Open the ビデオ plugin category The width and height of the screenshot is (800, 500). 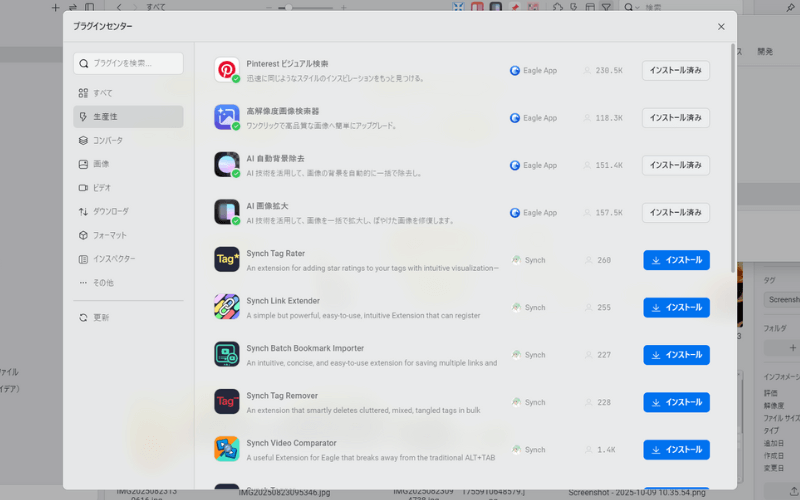pos(102,188)
